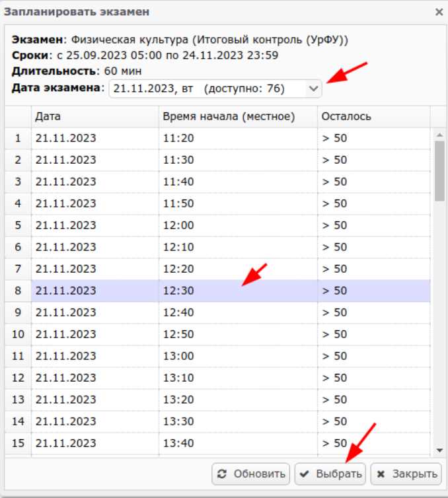Click the scroll down arrow of the table
This screenshot has width=448, height=498.
point(439,450)
